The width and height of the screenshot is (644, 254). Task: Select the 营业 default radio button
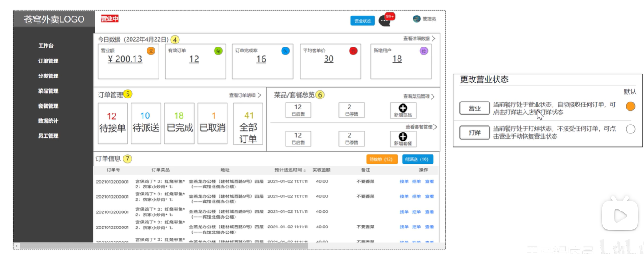tap(630, 106)
